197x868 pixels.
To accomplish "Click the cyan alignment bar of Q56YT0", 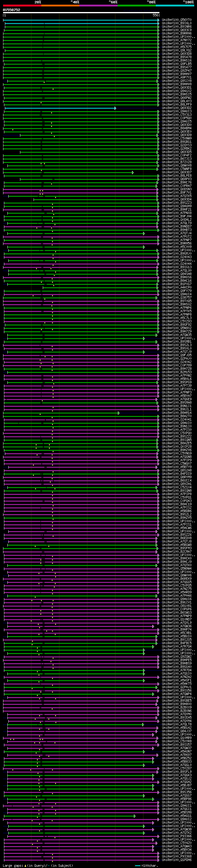I will pos(81,20).
